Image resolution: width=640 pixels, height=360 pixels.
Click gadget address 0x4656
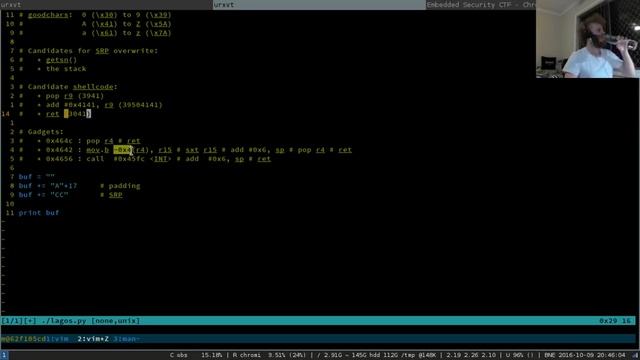coord(59,159)
